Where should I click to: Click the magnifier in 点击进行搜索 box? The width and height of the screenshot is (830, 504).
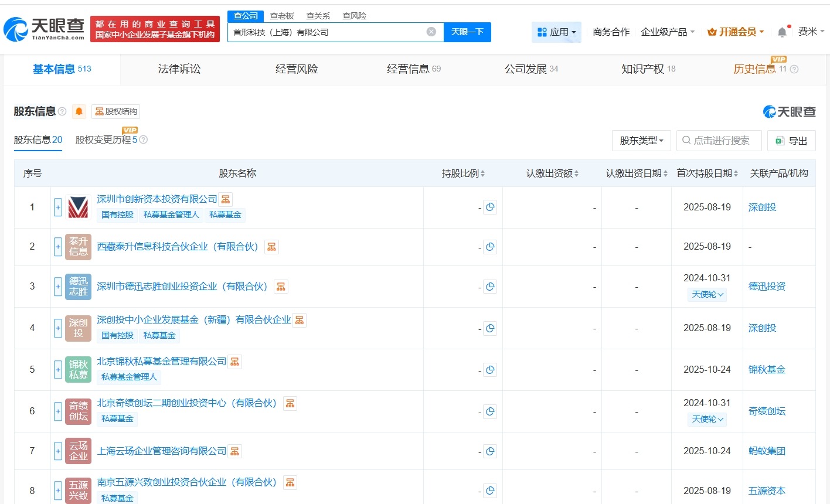click(686, 140)
